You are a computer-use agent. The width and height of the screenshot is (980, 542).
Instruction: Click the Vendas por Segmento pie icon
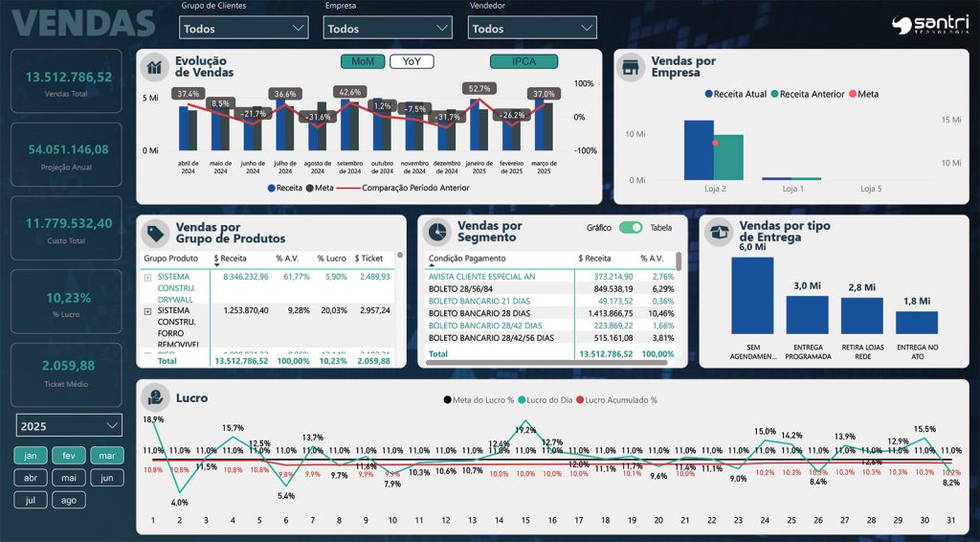coord(436,232)
